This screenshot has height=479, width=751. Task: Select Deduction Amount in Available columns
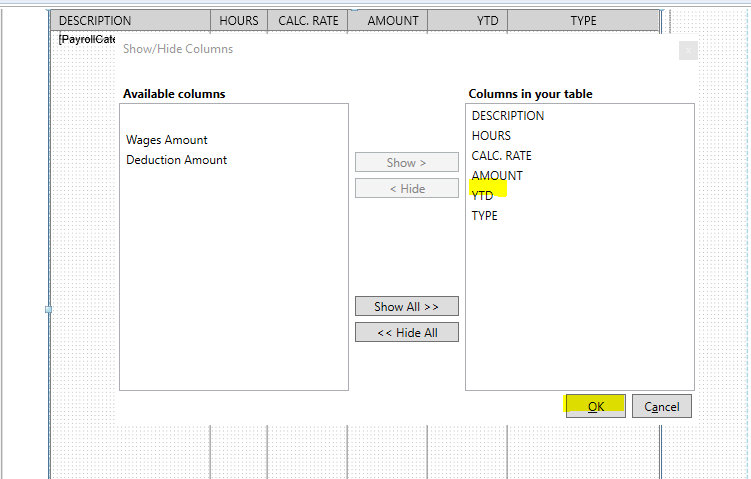[x=176, y=160]
